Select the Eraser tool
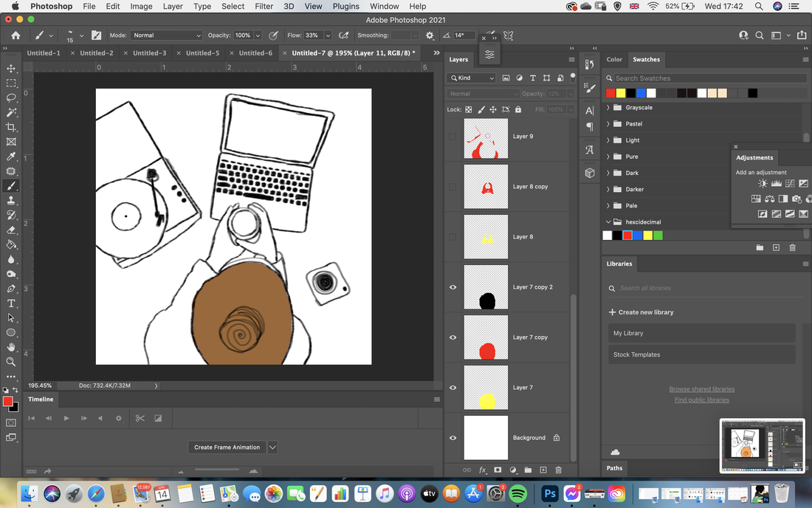This screenshot has height=508, width=812. (x=11, y=230)
